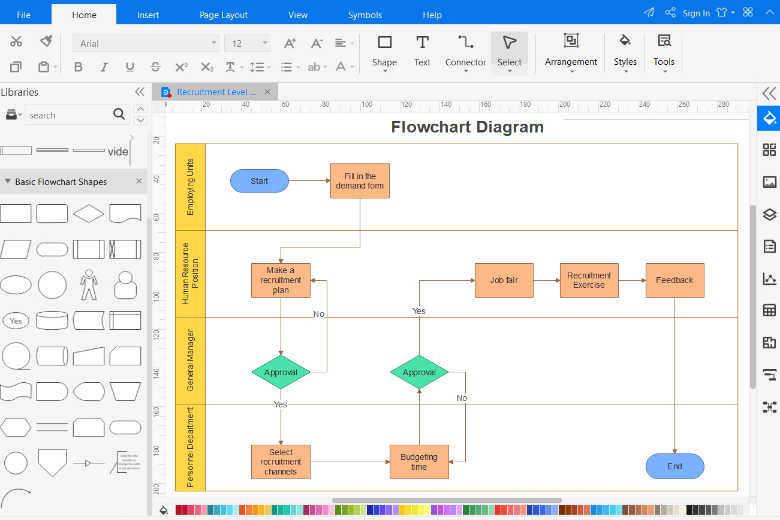Open the Chart panel icon

770,279
